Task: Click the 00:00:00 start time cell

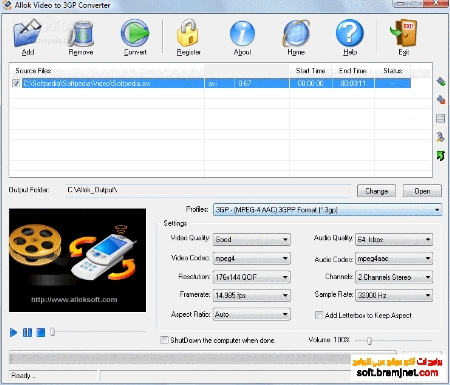Action: coord(311,83)
